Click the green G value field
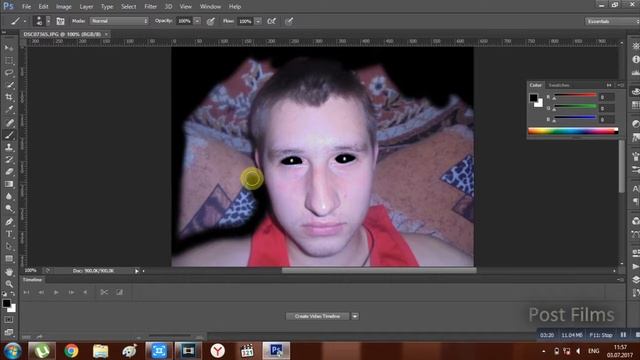 coord(606,108)
